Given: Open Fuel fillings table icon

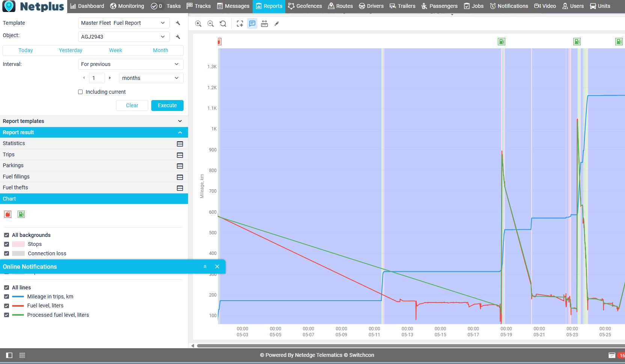Looking at the screenshot, I should click(x=180, y=177).
